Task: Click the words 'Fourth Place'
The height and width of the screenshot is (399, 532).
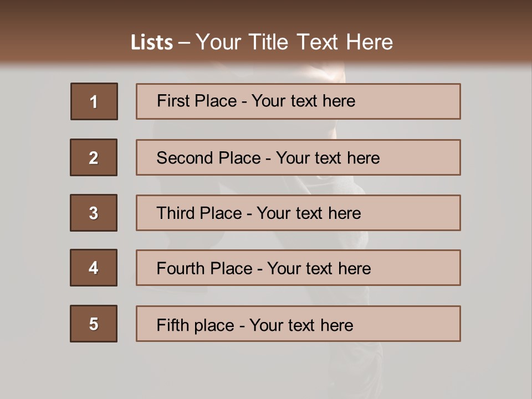Action: 204,268
